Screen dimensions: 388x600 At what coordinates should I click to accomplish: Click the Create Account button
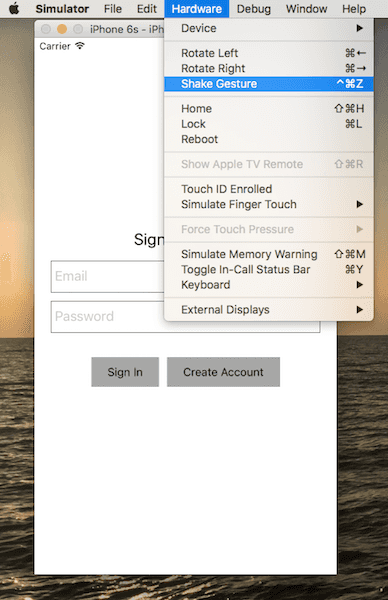(223, 372)
